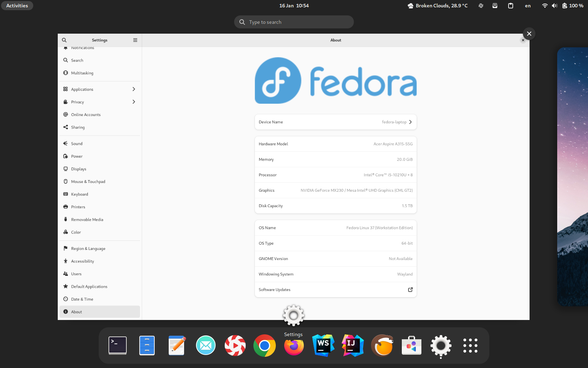Select Removable Media in sidebar
588x368 pixels.
tap(100, 220)
